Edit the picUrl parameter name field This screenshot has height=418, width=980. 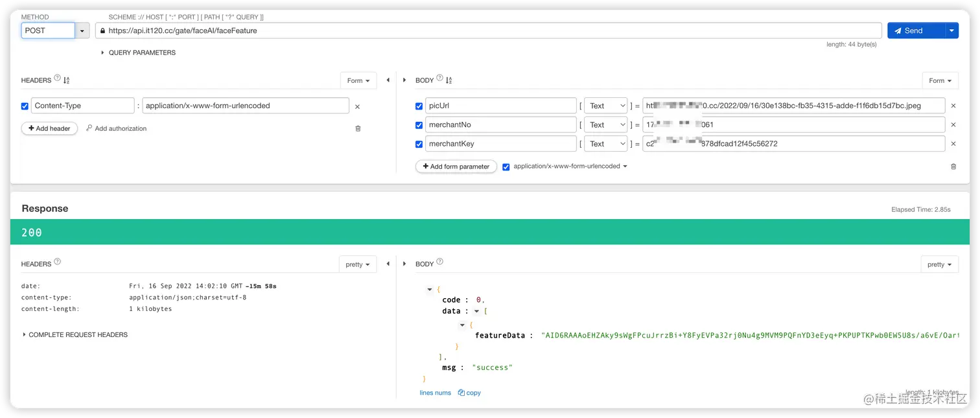(501, 106)
